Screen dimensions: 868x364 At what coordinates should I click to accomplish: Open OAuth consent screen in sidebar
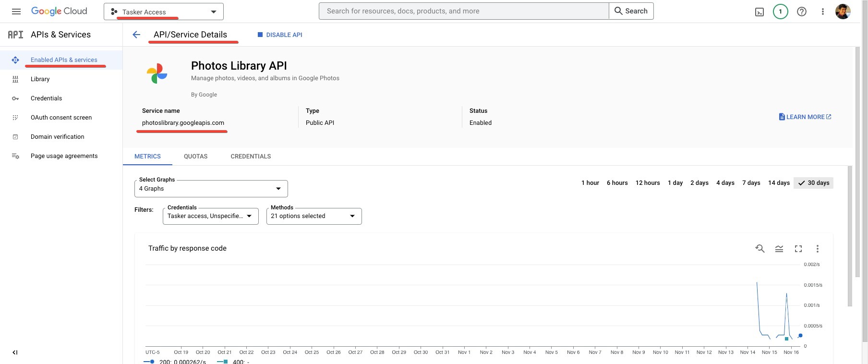tap(61, 118)
